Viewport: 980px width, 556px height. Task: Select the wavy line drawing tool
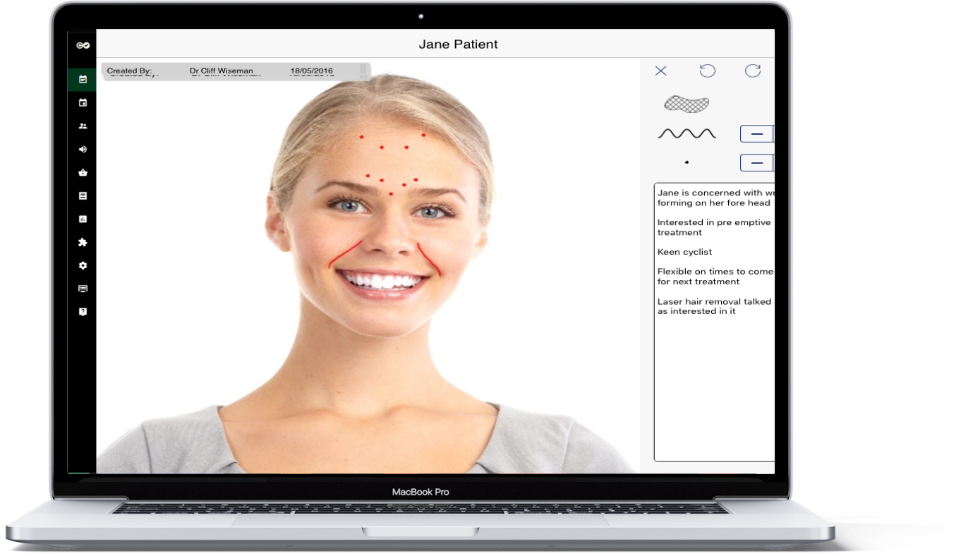(x=686, y=133)
